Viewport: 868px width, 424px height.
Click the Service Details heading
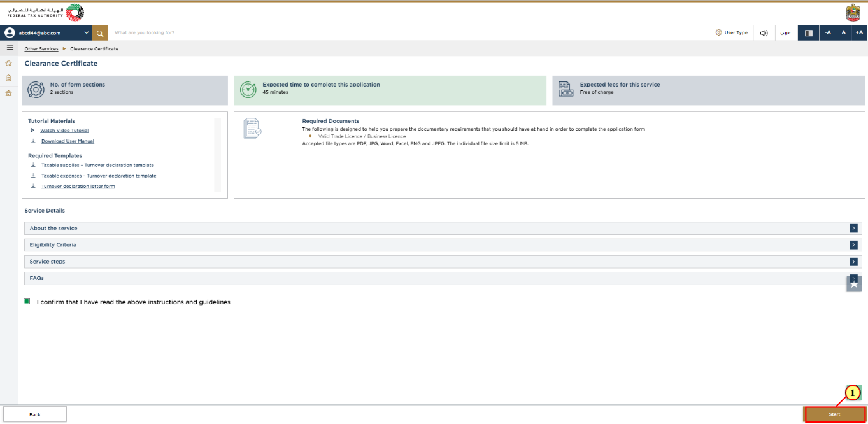45,211
